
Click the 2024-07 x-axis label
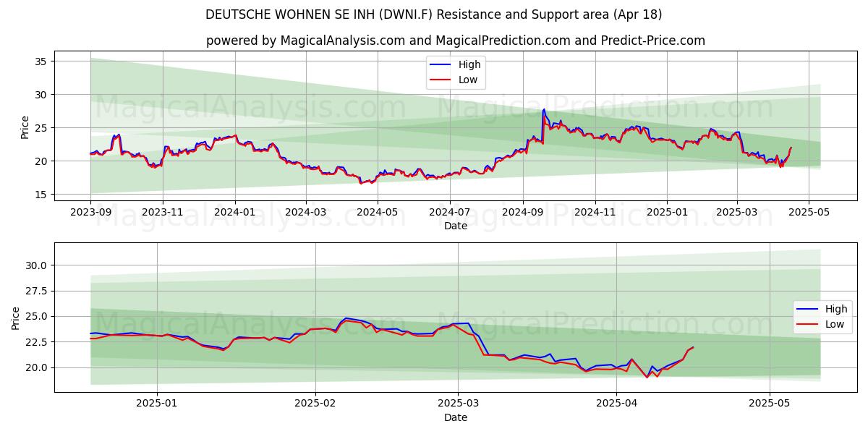(450, 213)
